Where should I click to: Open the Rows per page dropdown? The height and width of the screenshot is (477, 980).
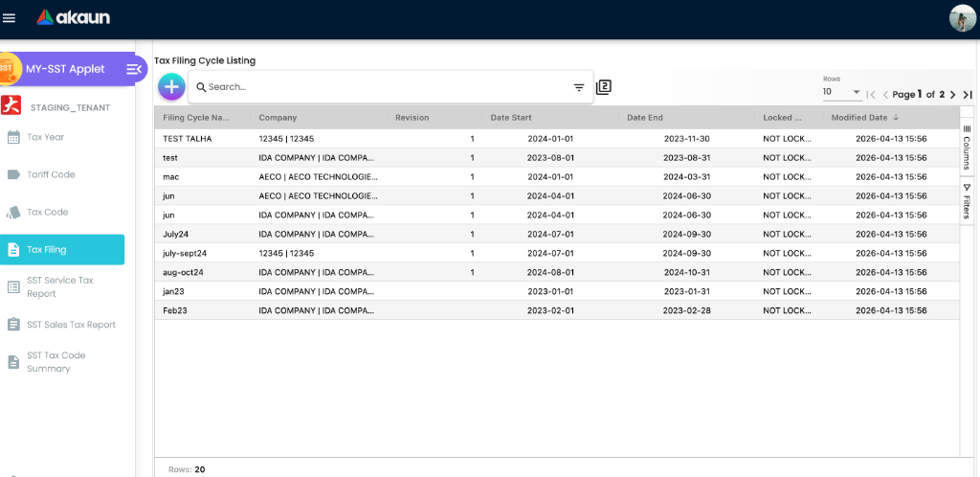pyautogui.click(x=842, y=92)
